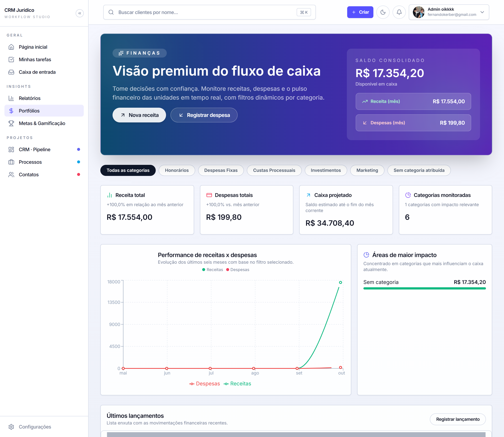Open Caixa de entrada inbox icon

tap(11, 72)
